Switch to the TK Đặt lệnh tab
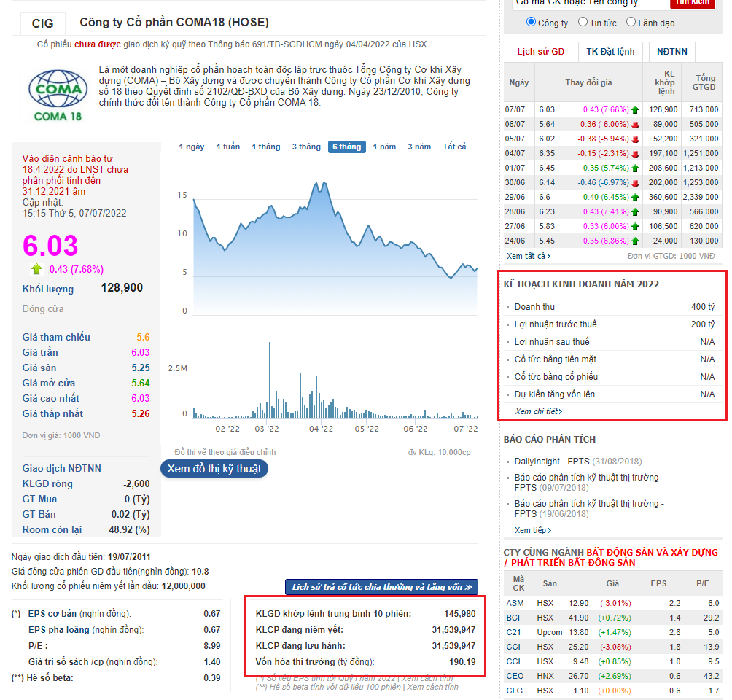Viewport: 732px width, 700px height. pyautogui.click(x=610, y=51)
